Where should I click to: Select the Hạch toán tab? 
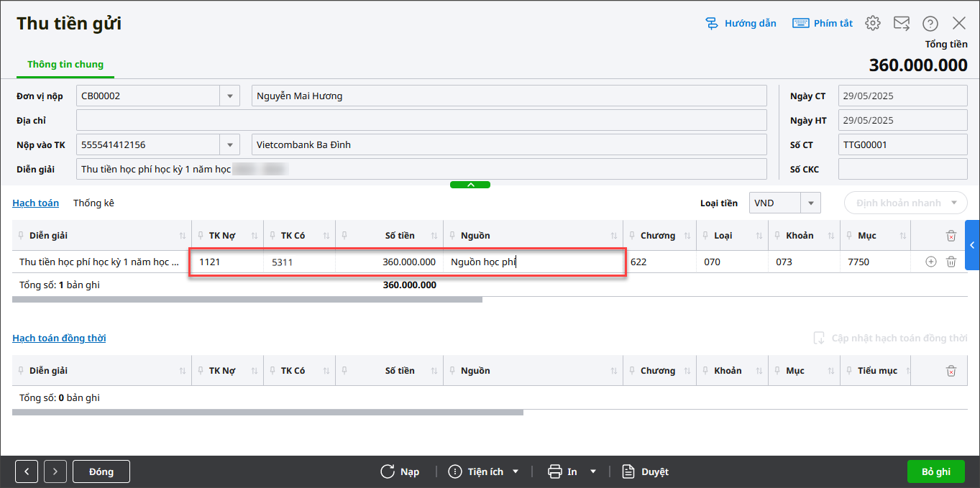point(35,203)
